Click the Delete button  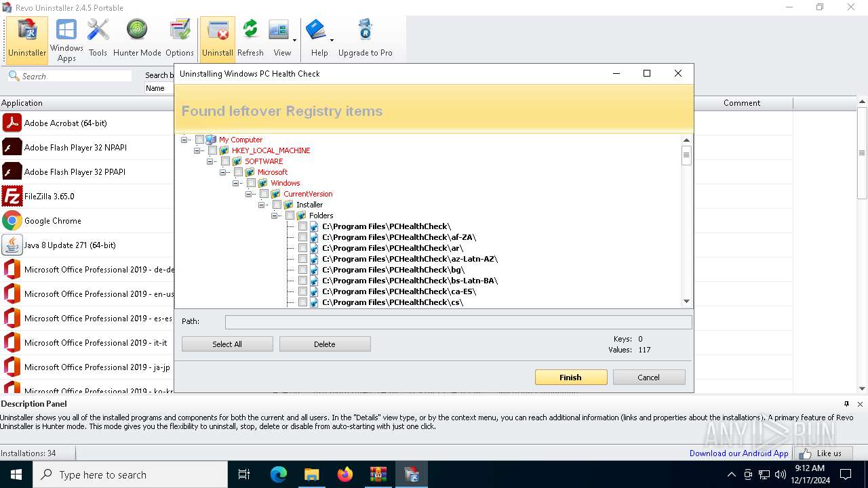(x=325, y=344)
